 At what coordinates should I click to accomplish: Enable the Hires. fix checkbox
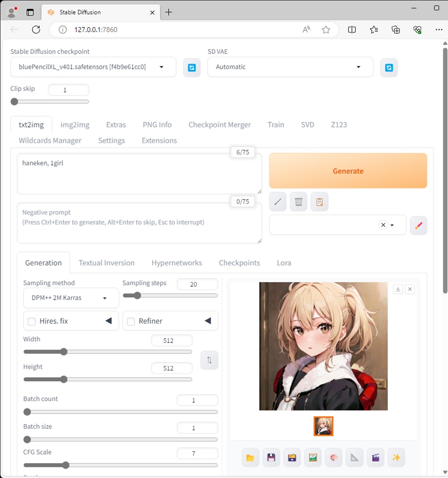32,321
